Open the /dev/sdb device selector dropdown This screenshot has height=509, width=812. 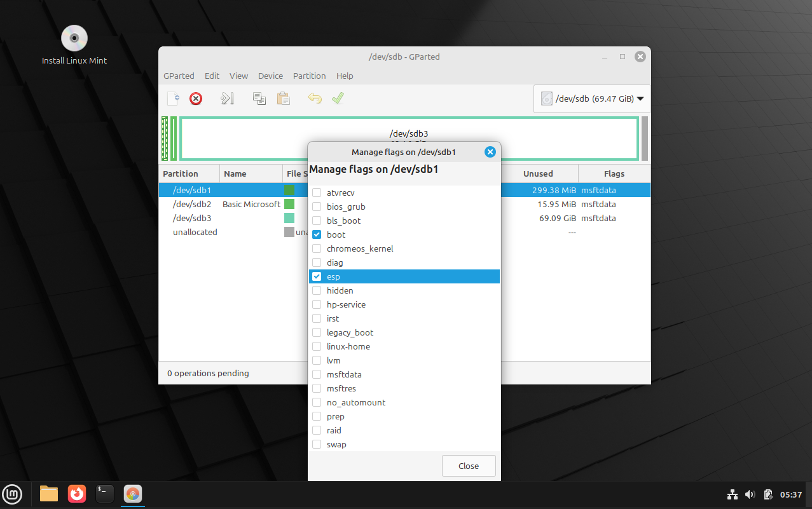click(592, 99)
